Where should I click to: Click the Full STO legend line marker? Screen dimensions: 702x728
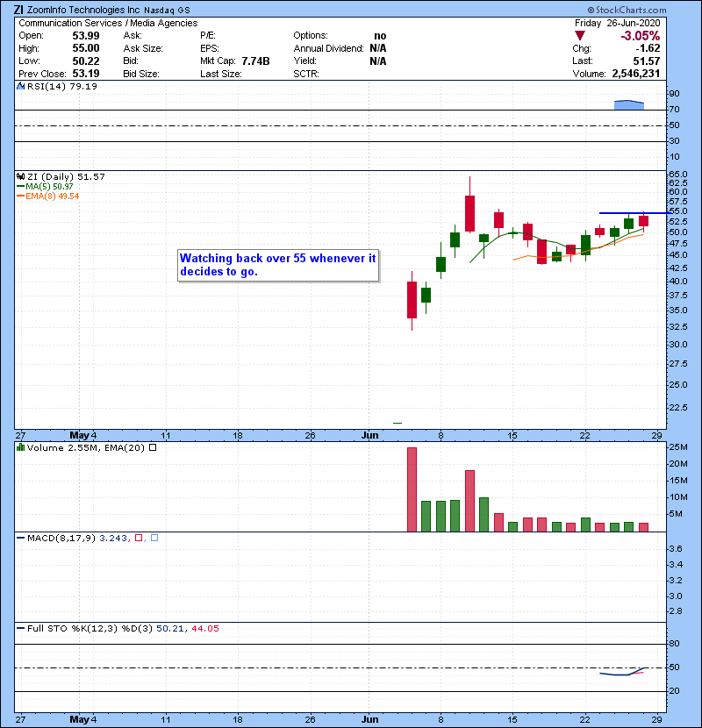click(20, 628)
